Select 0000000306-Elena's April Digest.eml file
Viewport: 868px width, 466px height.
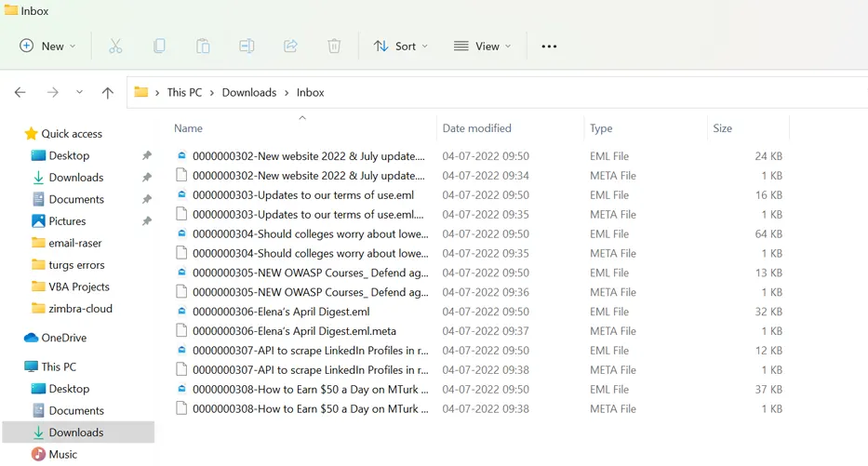[x=281, y=312]
